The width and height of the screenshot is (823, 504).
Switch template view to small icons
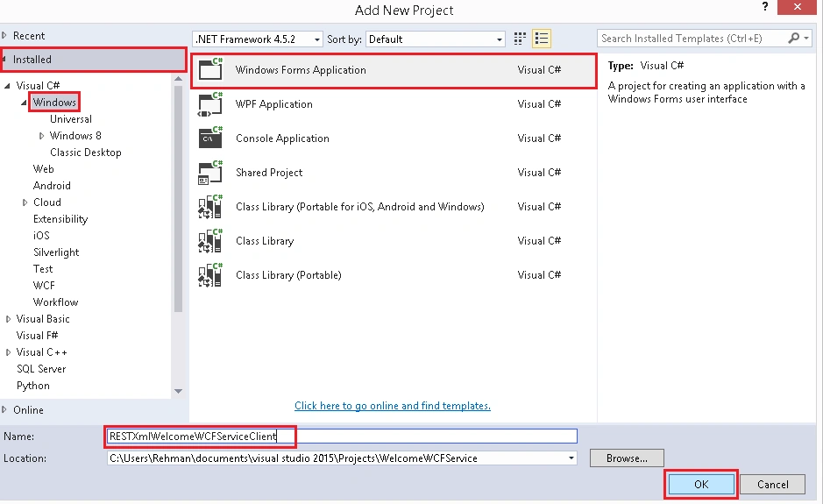[x=520, y=39]
